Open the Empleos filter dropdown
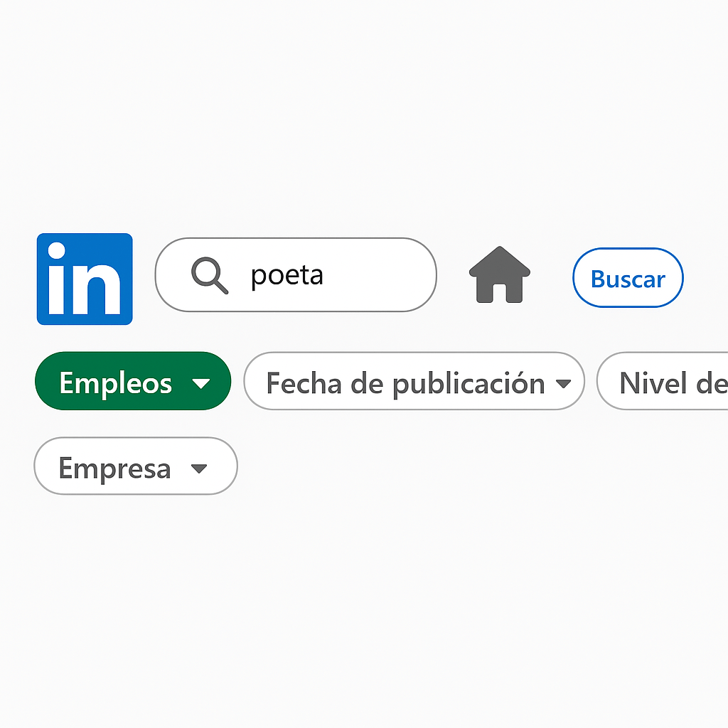Screen dimensions: 728x728 click(x=132, y=382)
